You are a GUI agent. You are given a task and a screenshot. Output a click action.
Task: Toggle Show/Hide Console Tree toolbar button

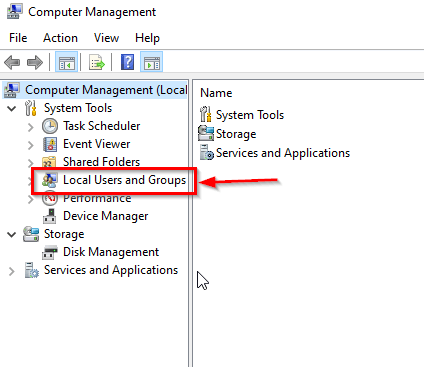[67, 62]
